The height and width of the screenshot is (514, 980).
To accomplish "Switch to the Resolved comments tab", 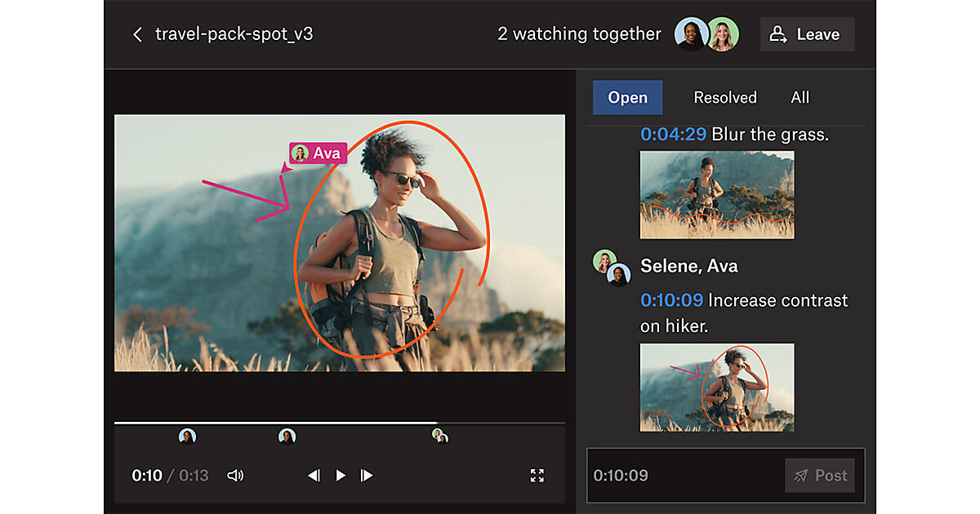I will click(724, 97).
